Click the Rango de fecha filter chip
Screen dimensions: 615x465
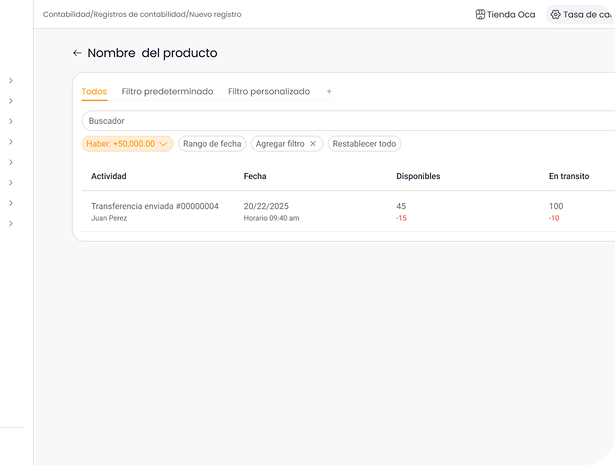tap(212, 144)
